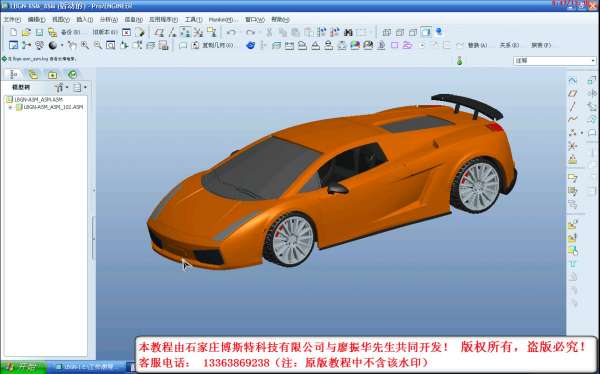This screenshot has height=374, width=600.
Task: Open the Windows Start button
Action: tap(23, 367)
